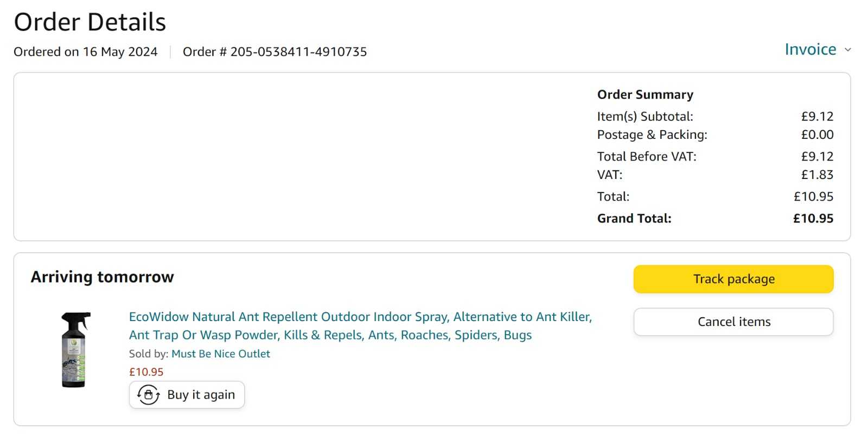This screenshot has height=448, width=868.
Task: Open the Must Be Nice Outlet seller link
Action: click(221, 354)
